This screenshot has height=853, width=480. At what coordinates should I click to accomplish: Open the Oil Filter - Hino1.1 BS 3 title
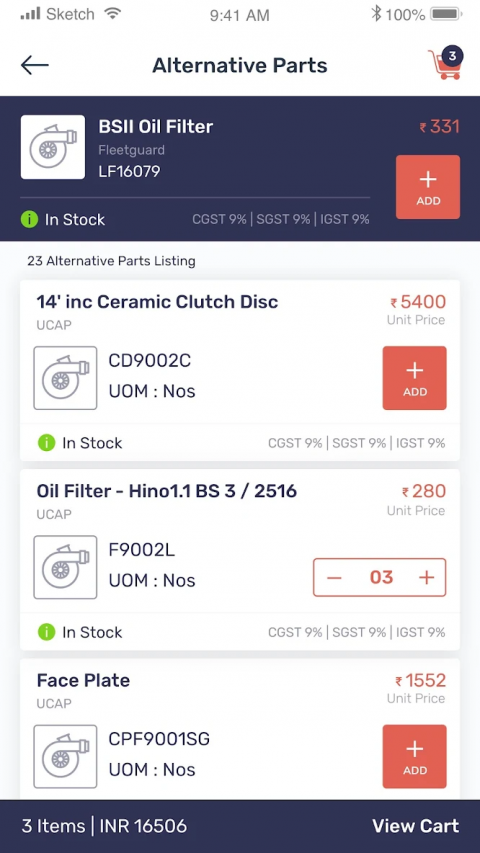point(167,491)
